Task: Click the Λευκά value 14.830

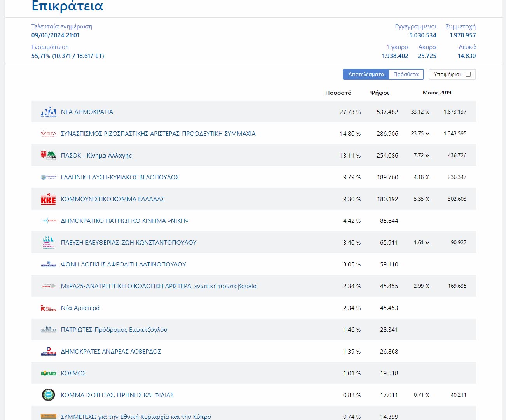Action: pos(467,56)
